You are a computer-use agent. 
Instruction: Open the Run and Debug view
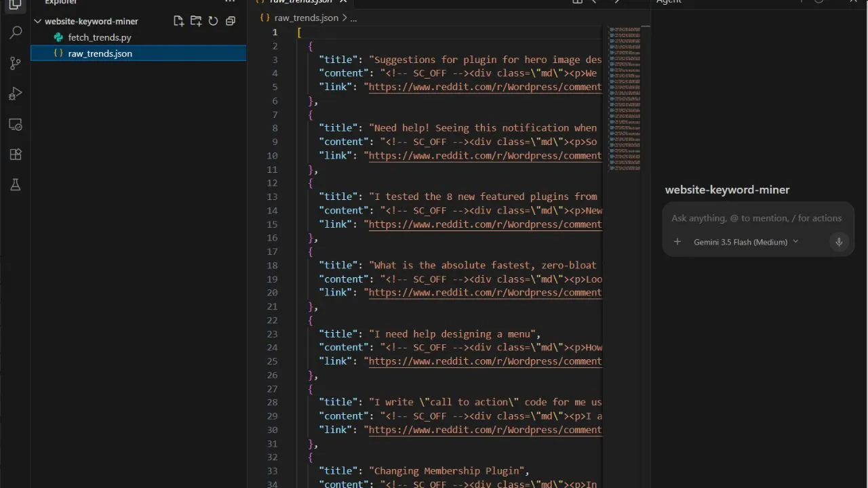15,94
